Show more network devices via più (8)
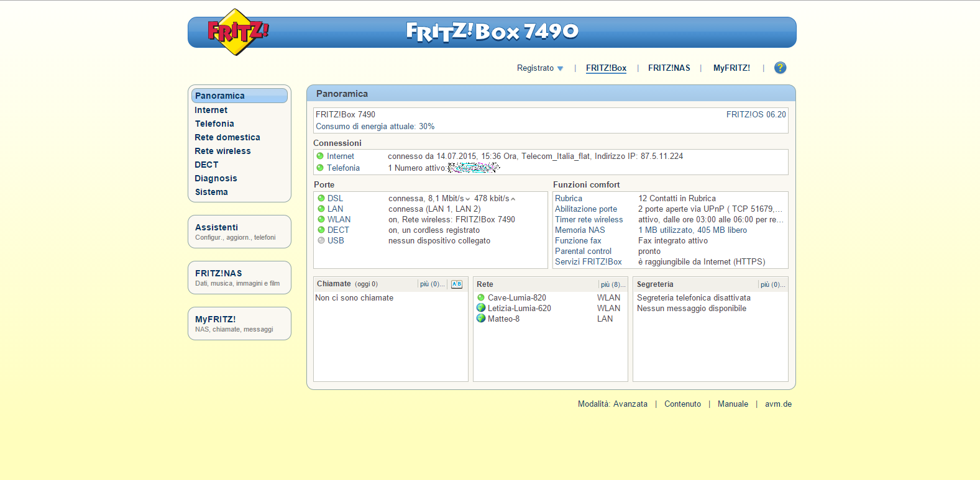 point(613,284)
